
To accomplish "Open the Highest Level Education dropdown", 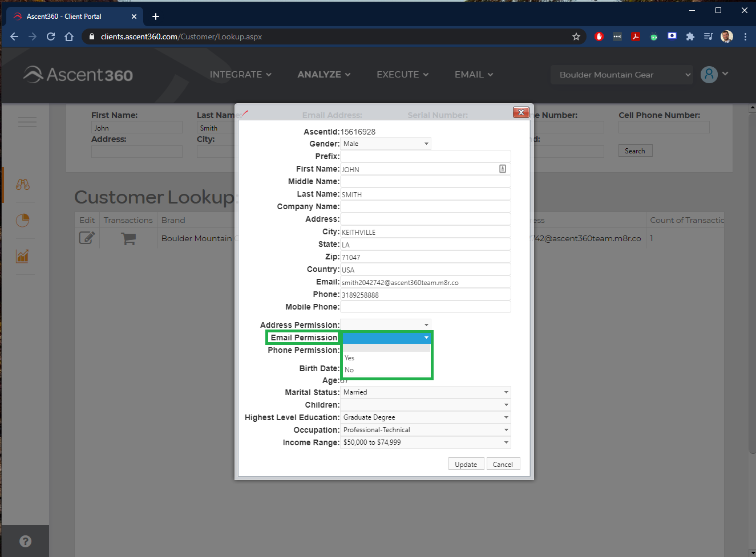I will (426, 417).
